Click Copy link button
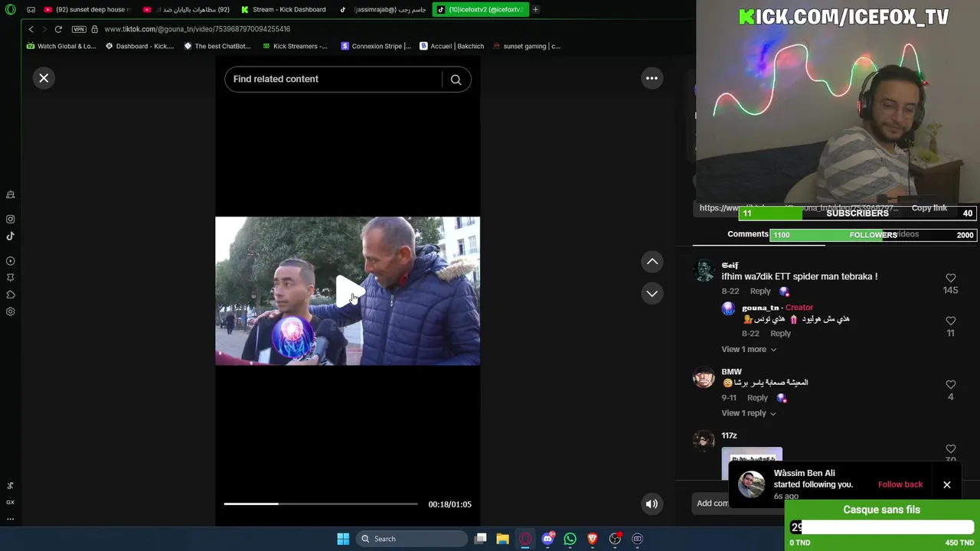The width and height of the screenshot is (980, 551). (x=929, y=207)
